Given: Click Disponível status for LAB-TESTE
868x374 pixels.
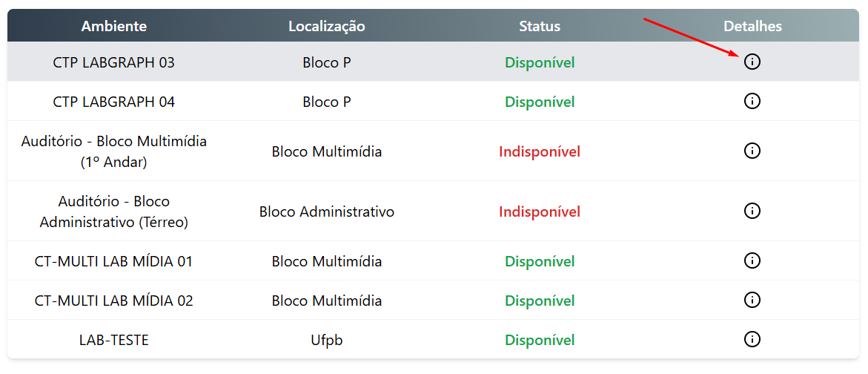Looking at the screenshot, I should (x=540, y=340).
